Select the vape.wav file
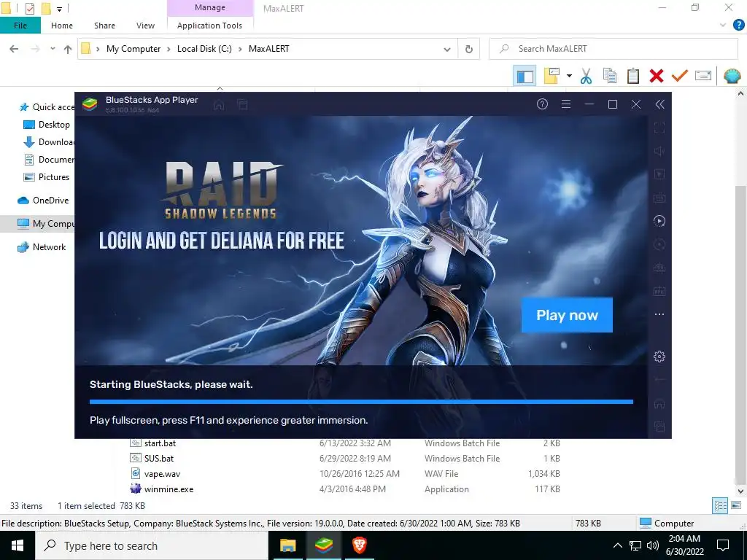The width and height of the screenshot is (747, 560). (162, 474)
